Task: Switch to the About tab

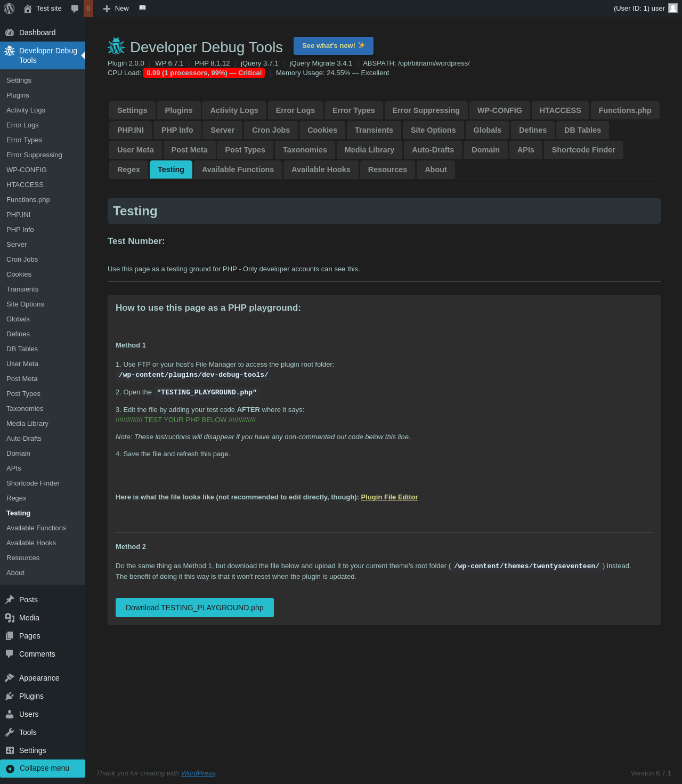Action: click(x=436, y=169)
